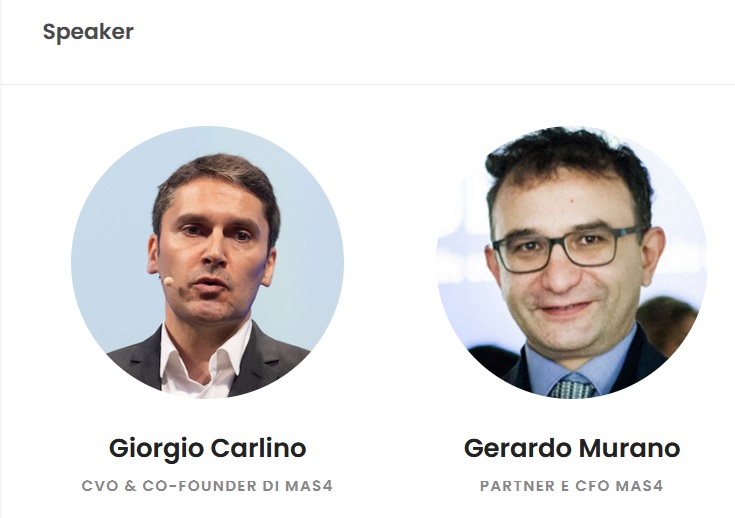Click the Partner e CFO MAS4 subtitle
735x518 pixels.
[572, 486]
